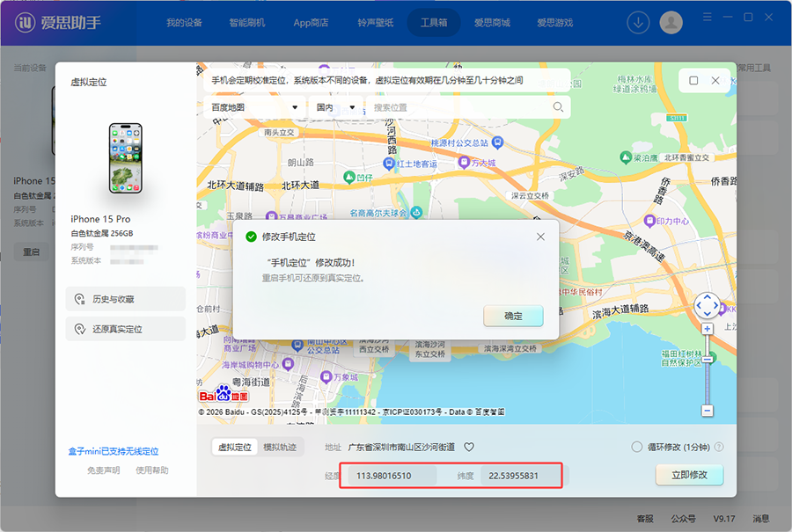Screen dimensions: 792x532
Task: Favorite the address with heart icon
Action: [469, 447]
